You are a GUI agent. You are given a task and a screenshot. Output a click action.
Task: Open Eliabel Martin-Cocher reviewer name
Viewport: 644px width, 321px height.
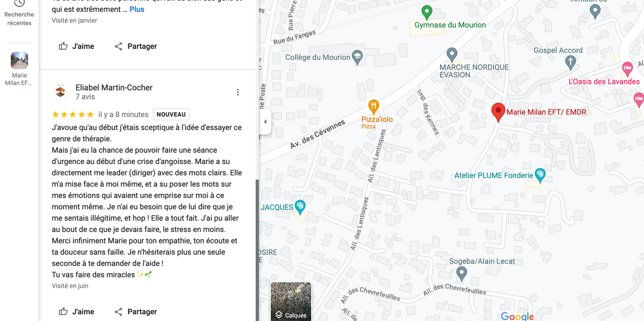tap(114, 87)
